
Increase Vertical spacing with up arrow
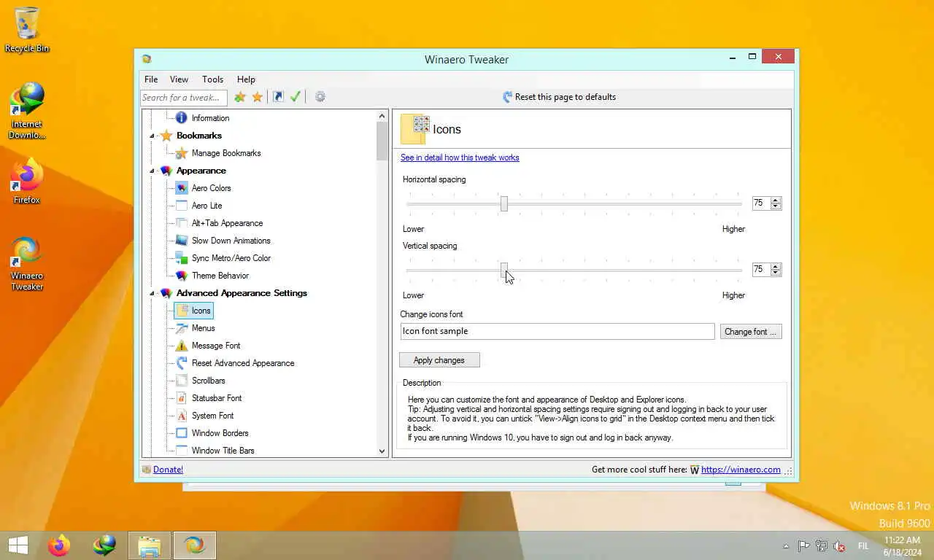[x=776, y=266]
